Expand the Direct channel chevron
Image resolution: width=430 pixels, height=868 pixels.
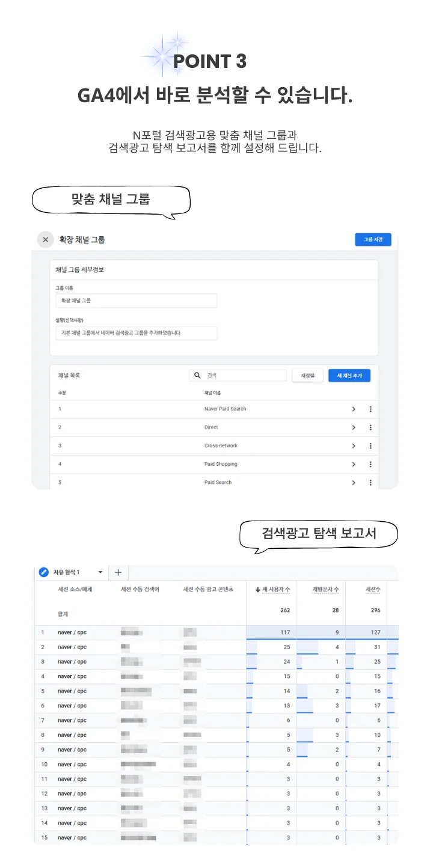click(x=354, y=427)
